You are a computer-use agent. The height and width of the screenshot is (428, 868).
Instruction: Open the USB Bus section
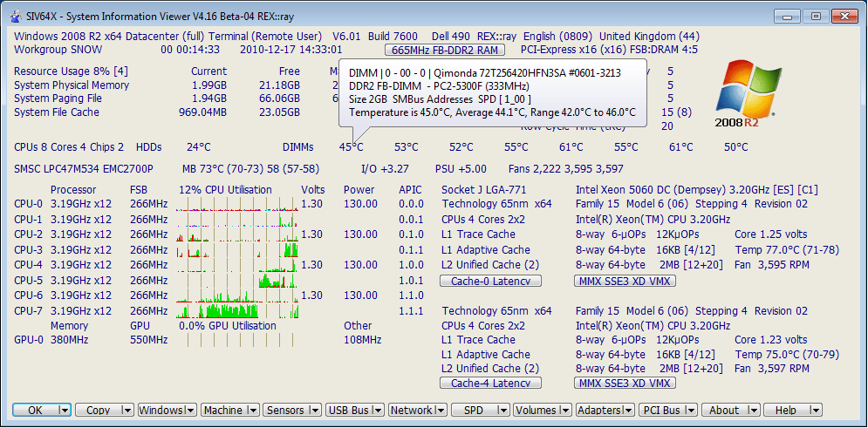click(348, 410)
